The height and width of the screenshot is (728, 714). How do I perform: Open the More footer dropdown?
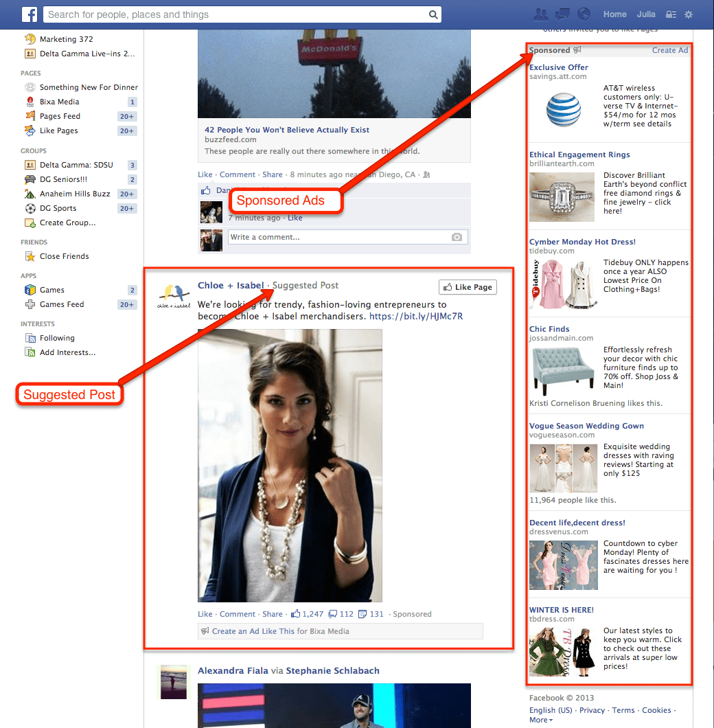[541, 720]
